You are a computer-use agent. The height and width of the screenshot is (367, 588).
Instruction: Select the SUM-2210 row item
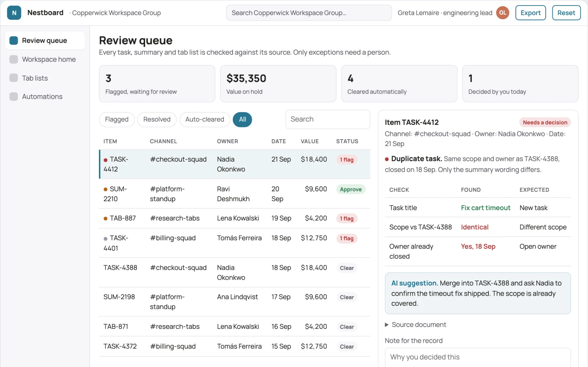(x=234, y=194)
